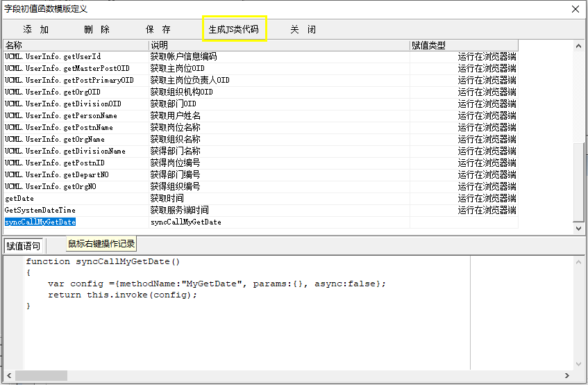Switch to the 赋值语句 tab
This screenshot has width=588, height=385.
coord(24,246)
